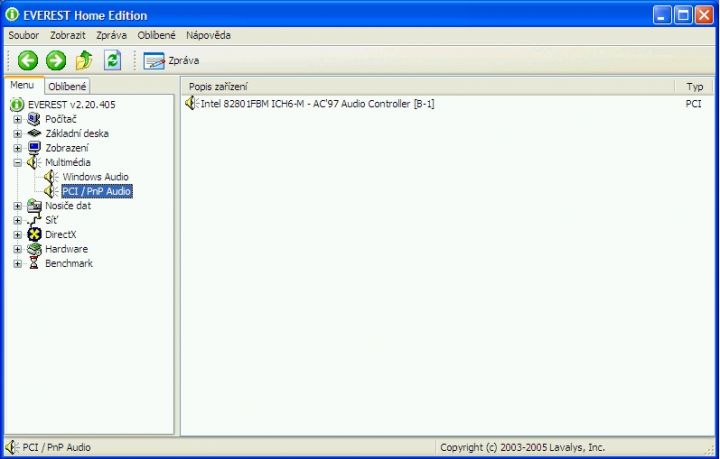
Task: Go forward with the green right arrow
Action: click(56, 61)
